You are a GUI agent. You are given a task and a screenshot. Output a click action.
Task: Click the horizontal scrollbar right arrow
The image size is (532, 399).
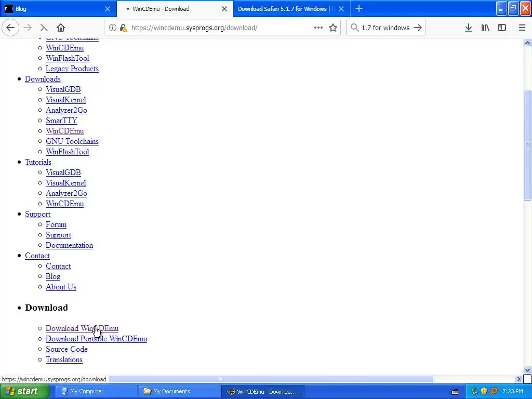[518, 379]
